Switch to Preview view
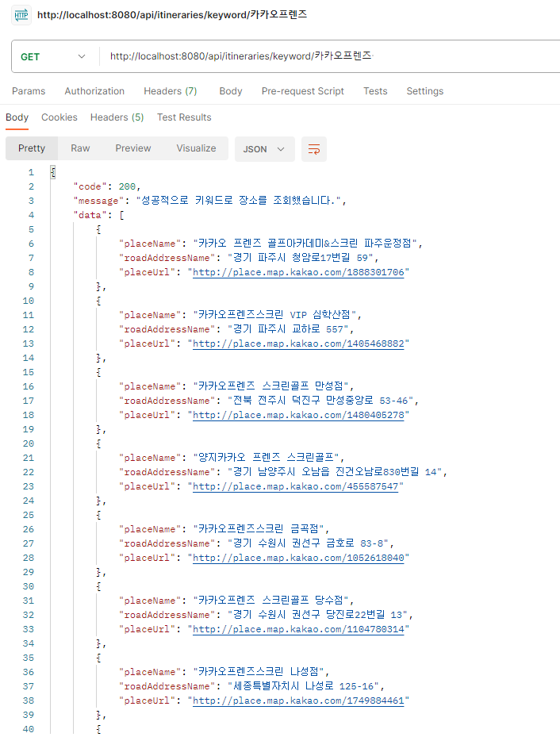This screenshot has width=560, height=737. tap(133, 148)
